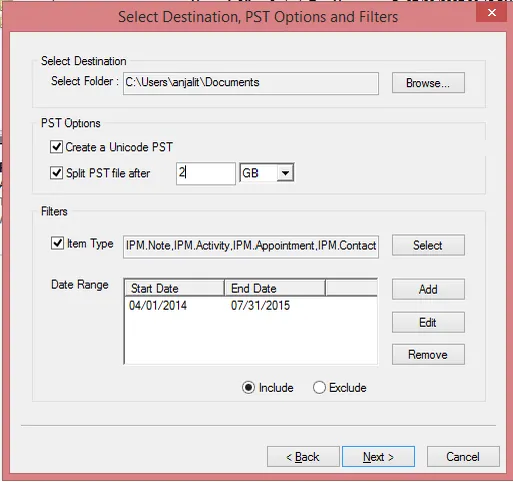The width and height of the screenshot is (513, 482).
Task: Disable the Item Type filter checkbox
Action: coord(57,243)
